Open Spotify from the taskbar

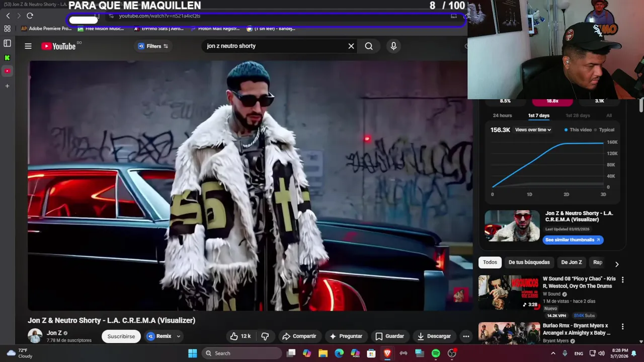[436, 353]
